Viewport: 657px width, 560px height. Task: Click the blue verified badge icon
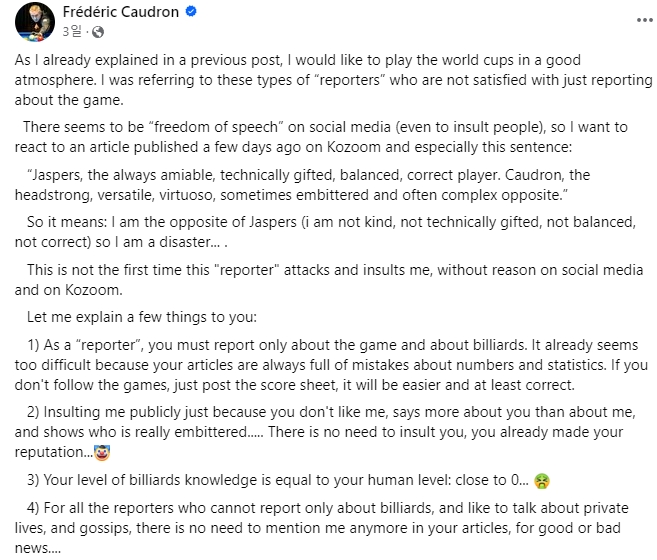(x=190, y=14)
